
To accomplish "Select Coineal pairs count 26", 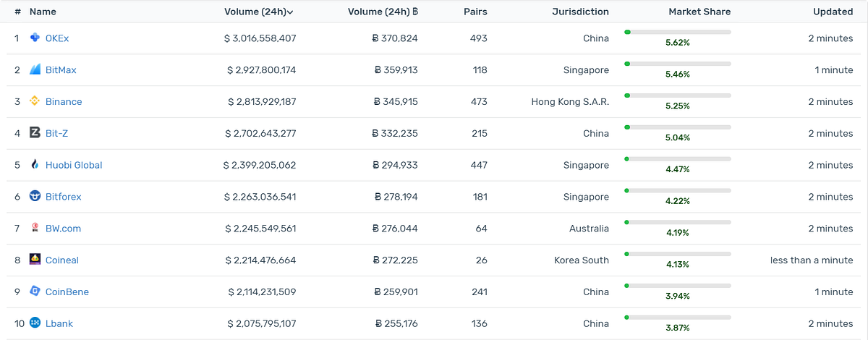I will point(482,260).
